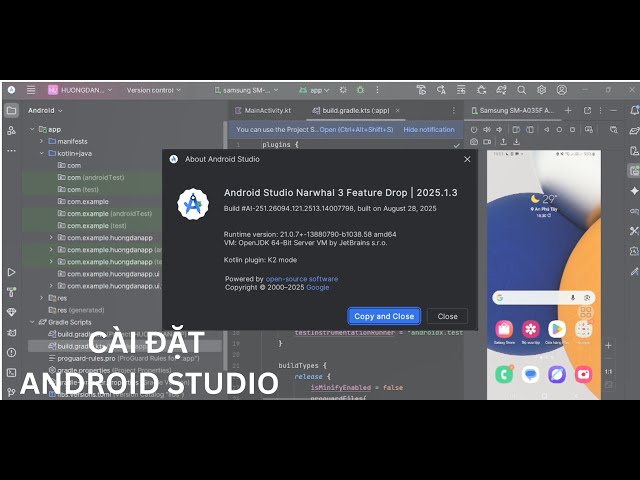640x480 pixels.
Task: Open Gemini sparkle icon in right sidebar
Action: click(x=634, y=191)
